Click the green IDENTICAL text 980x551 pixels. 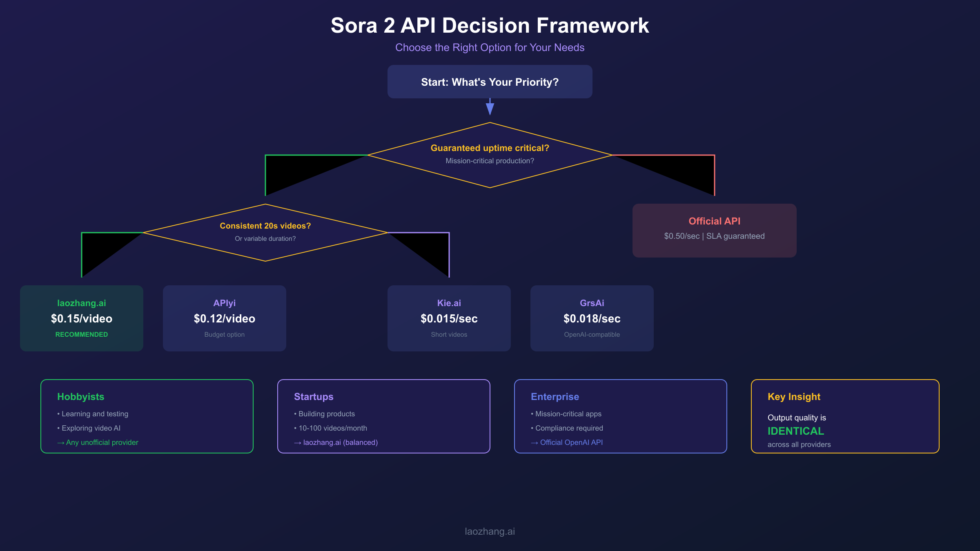pyautogui.click(x=795, y=431)
